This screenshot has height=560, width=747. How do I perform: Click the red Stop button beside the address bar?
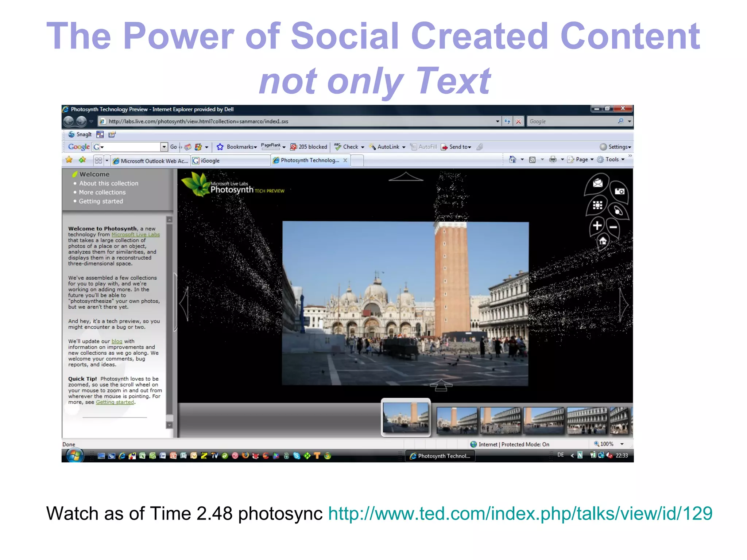pos(518,121)
